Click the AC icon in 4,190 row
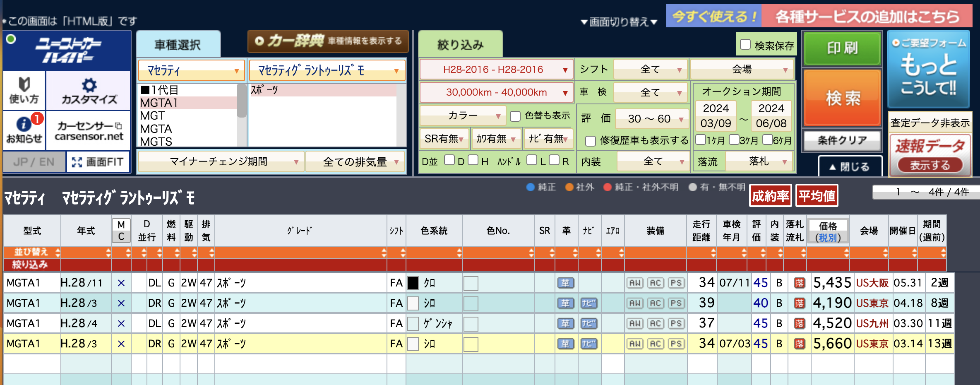Viewport: 980px width, 385px height. tap(655, 303)
